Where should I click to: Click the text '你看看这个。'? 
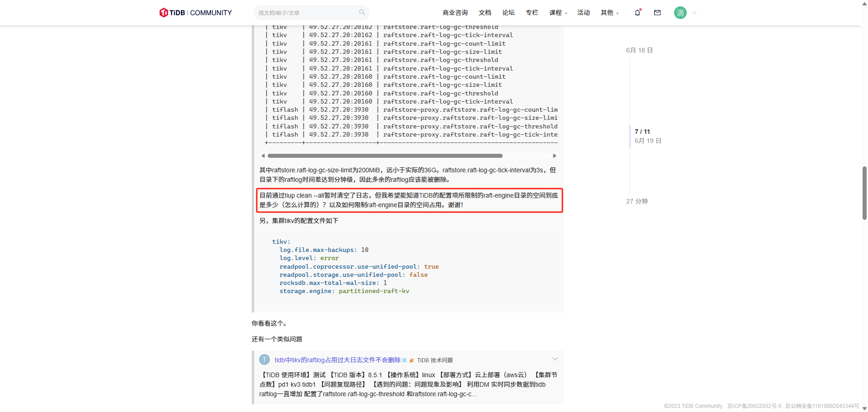coord(270,323)
